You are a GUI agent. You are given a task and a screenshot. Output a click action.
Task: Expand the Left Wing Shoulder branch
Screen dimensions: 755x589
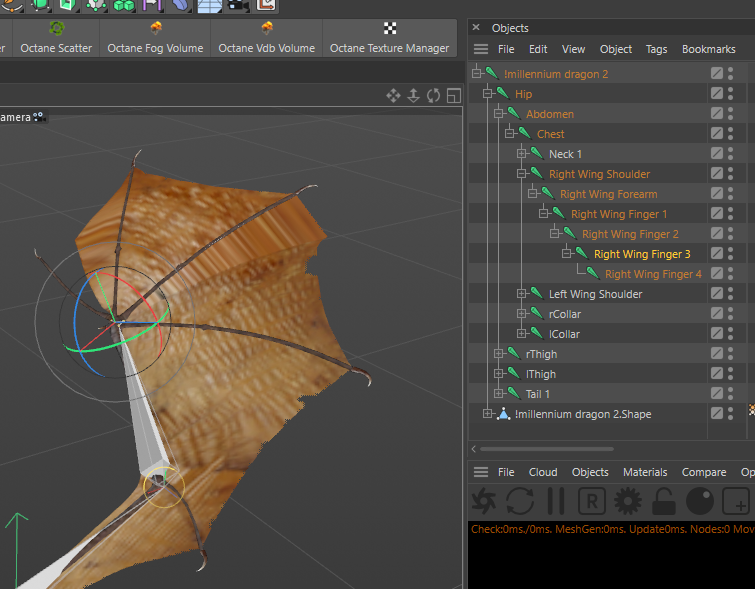coord(522,294)
